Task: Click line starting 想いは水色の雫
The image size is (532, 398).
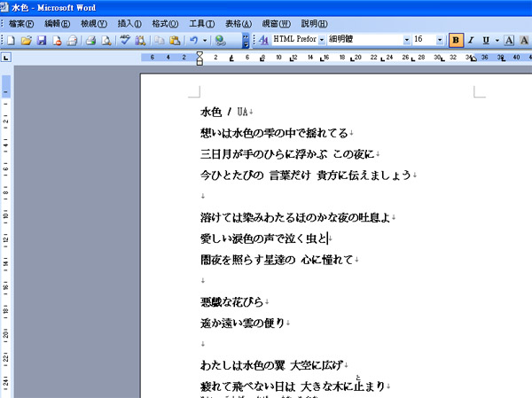Action: (277, 133)
